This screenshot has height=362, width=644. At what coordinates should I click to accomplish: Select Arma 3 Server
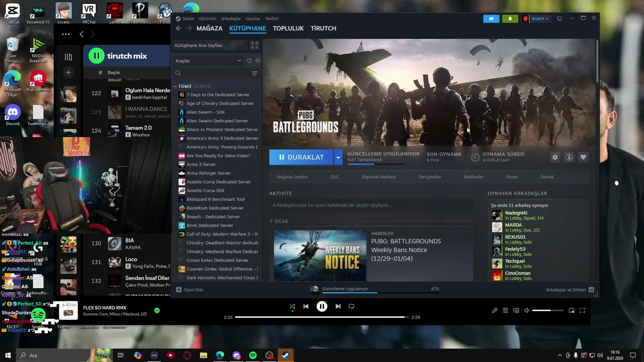click(x=201, y=164)
